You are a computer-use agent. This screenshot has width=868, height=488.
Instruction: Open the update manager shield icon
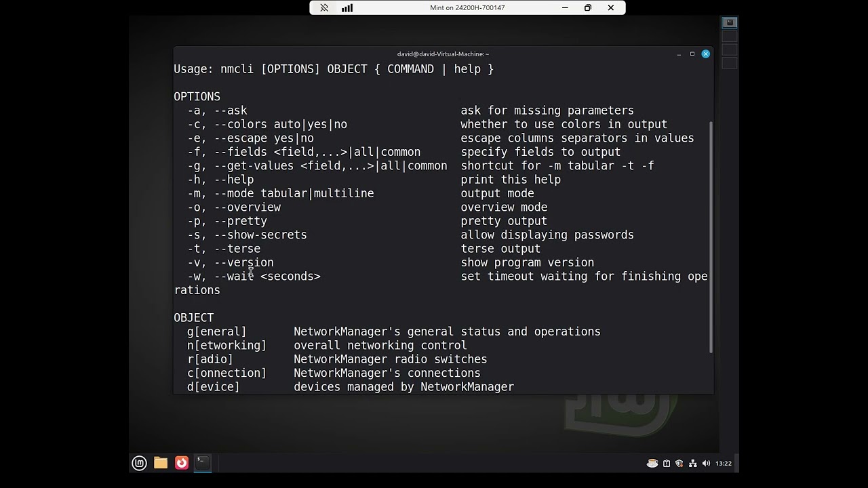pyautogui.click(x=679, y=464)
